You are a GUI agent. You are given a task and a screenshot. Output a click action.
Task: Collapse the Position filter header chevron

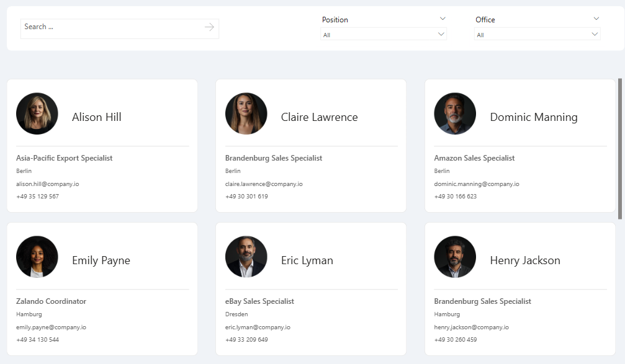pyautogui.click(x=443, y=19)
